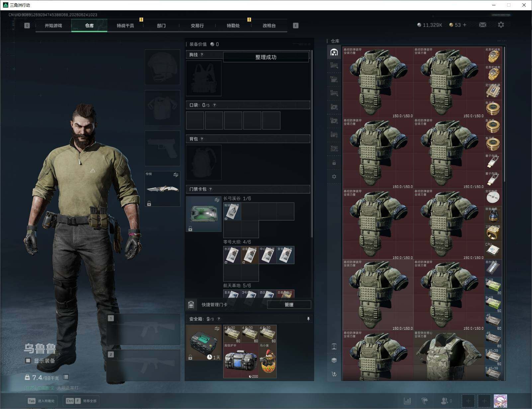
Task: Click the stacked layers icon in warehouse sidebar
Action: point(334,360)
